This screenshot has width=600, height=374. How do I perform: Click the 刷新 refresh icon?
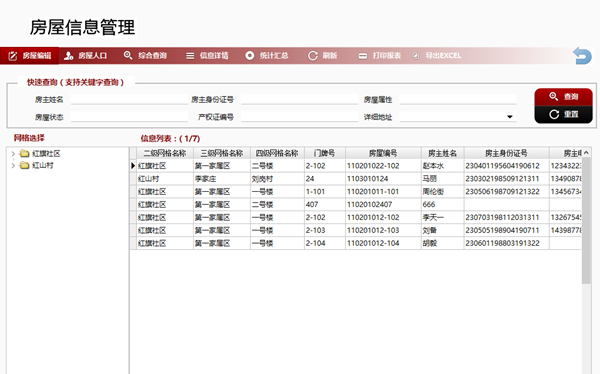(x=313, y=56)
